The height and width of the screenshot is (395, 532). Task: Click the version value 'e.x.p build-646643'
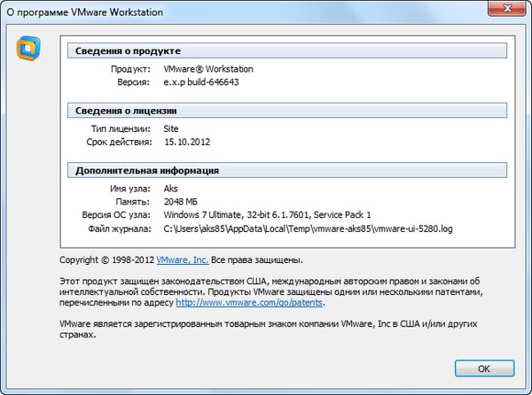click(x=202, y=81)
